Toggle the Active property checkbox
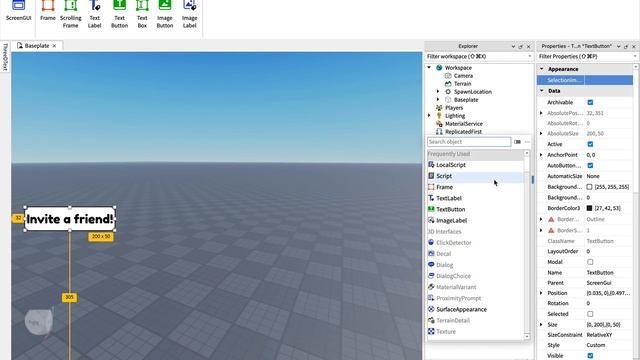This screenshot has height=360, width=640. point(590,144)
